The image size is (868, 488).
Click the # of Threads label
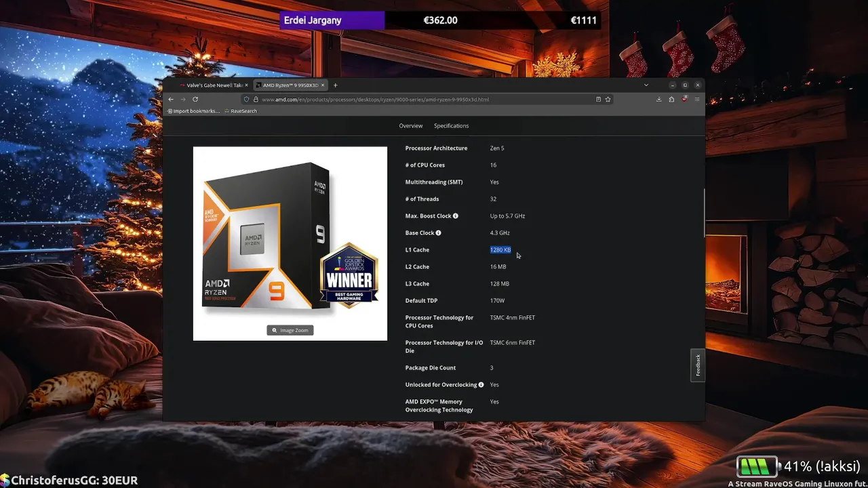tap(422, 199)
